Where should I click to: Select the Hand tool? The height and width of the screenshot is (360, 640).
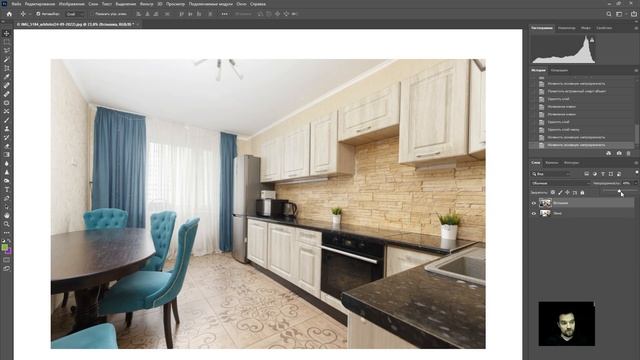(7, 215)
